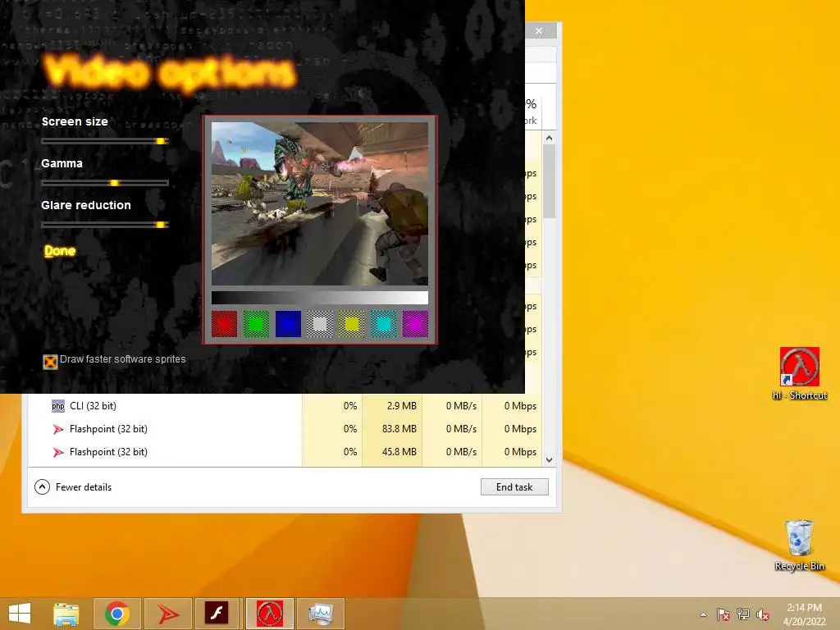Image resolution: width=840 pixels, height=630 pixels.
Task: Toggle Draw faster software sprites checkbox
Action: (50, 362)
